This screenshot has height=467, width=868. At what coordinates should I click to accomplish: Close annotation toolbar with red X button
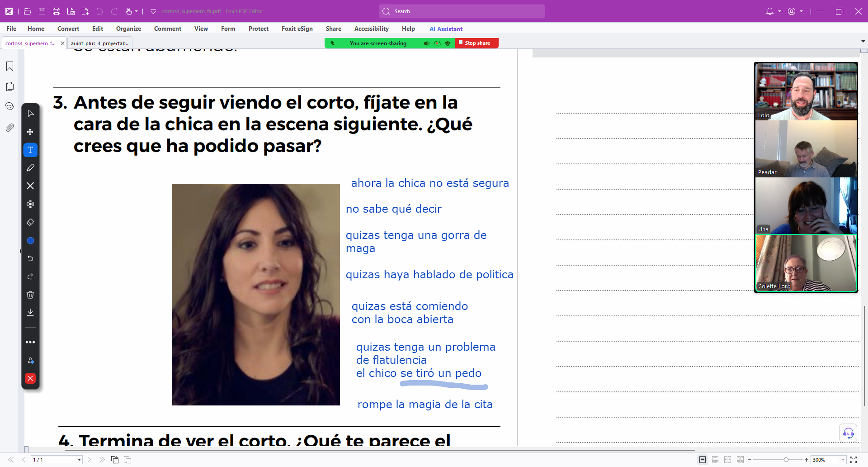coord(30,378)
